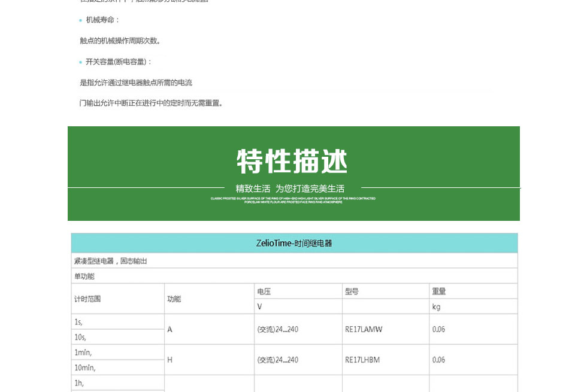Image resolution: width=584 pixels, height=392 pixels.
Task: Click the 功能 column header
Action: [x=174, y=299]
